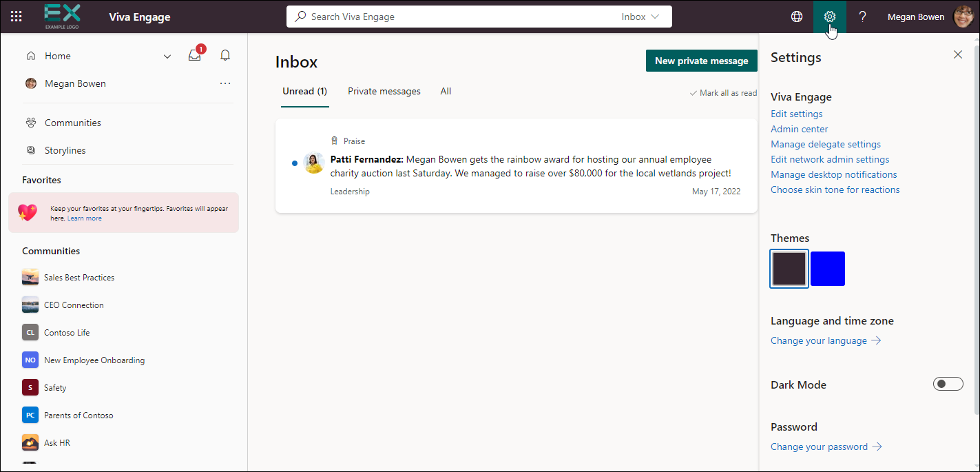Open Admin center link

coord(800,129)
